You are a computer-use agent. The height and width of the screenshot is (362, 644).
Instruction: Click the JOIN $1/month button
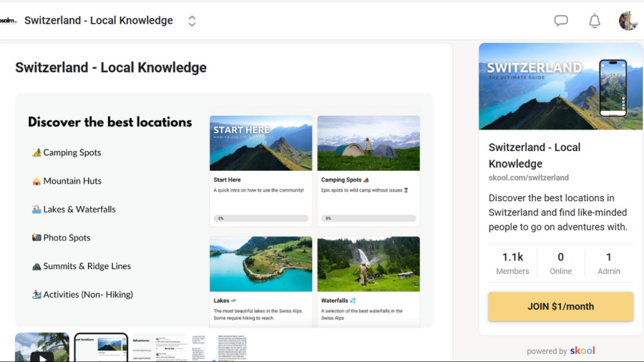point(560,306)
